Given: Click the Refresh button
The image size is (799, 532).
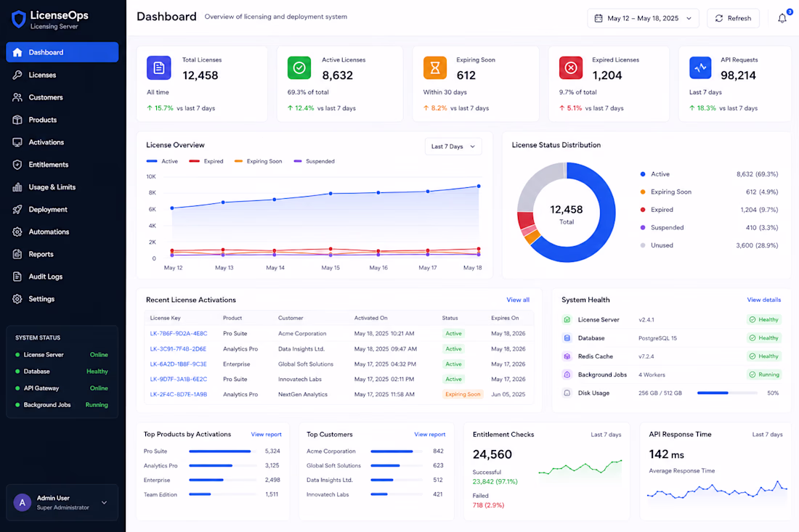Looking at the screenshot, I should coord(733,18).
